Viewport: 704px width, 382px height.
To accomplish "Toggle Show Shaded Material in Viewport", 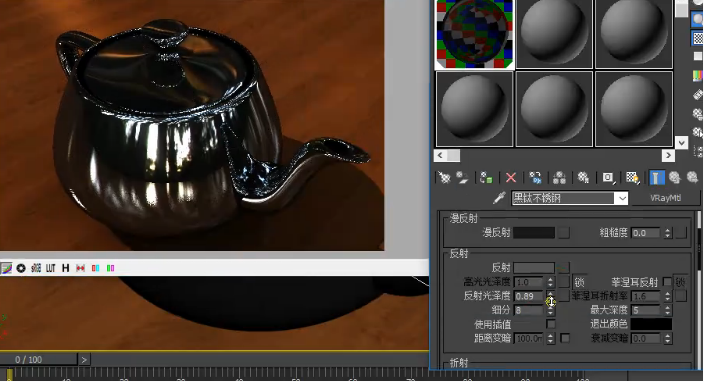I will (632, 178).
